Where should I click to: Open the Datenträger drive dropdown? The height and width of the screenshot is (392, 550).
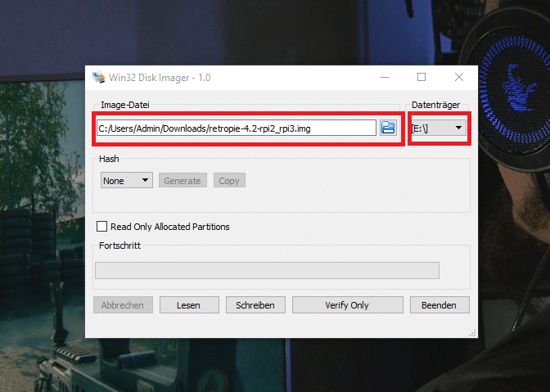tap(439, 128)
